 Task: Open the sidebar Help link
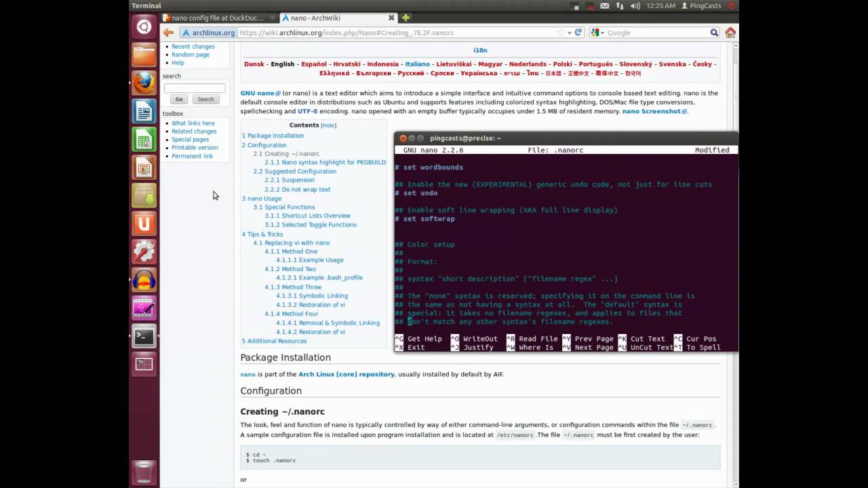tap(178, 63)
